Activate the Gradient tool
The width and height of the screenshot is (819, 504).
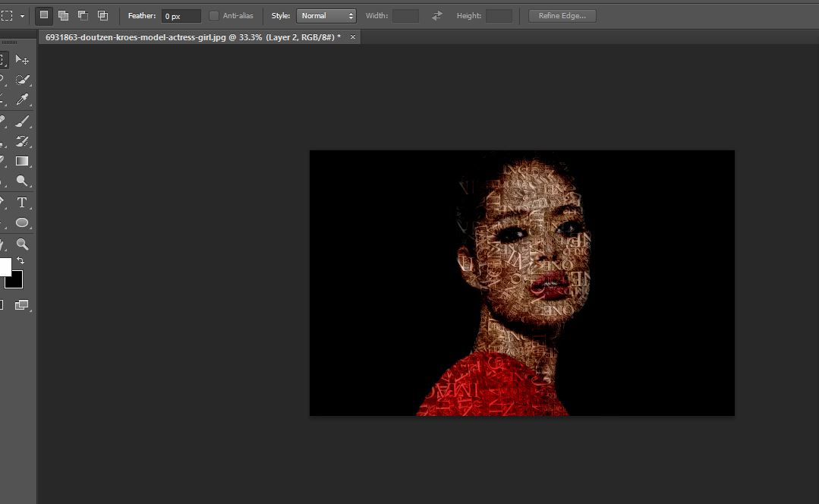(21, 161)
